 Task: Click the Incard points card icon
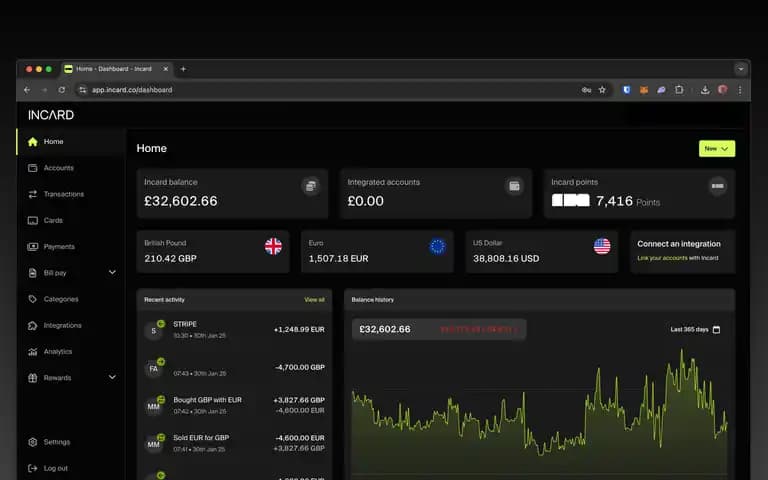(x=718, y=186)
